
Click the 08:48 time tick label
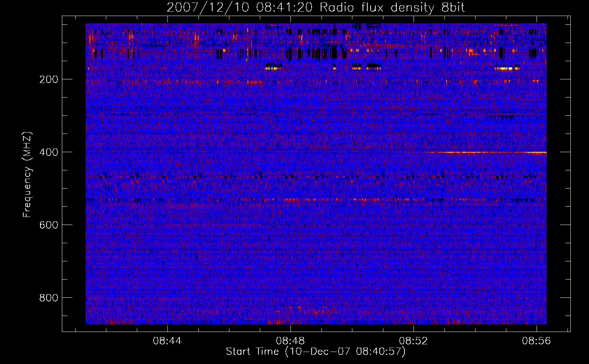(x=290, y=341)
